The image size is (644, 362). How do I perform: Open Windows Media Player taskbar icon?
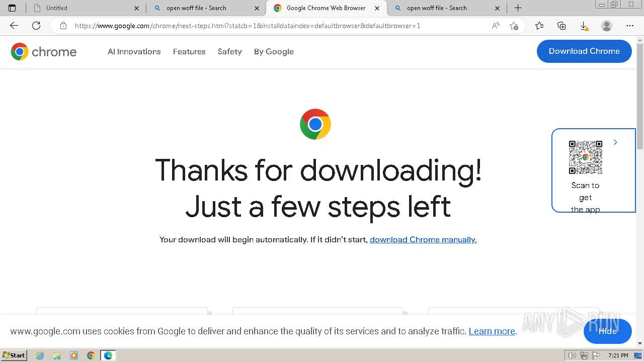pos(74,355)
